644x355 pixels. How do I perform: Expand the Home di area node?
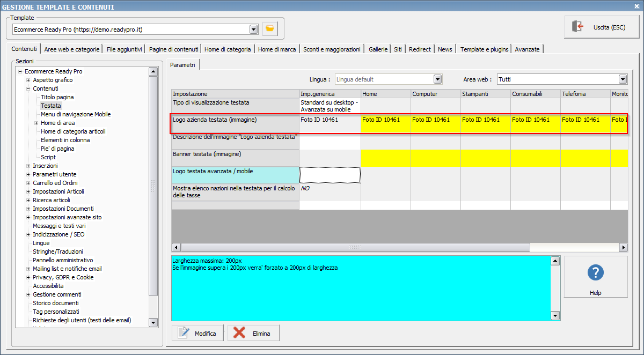36,123
